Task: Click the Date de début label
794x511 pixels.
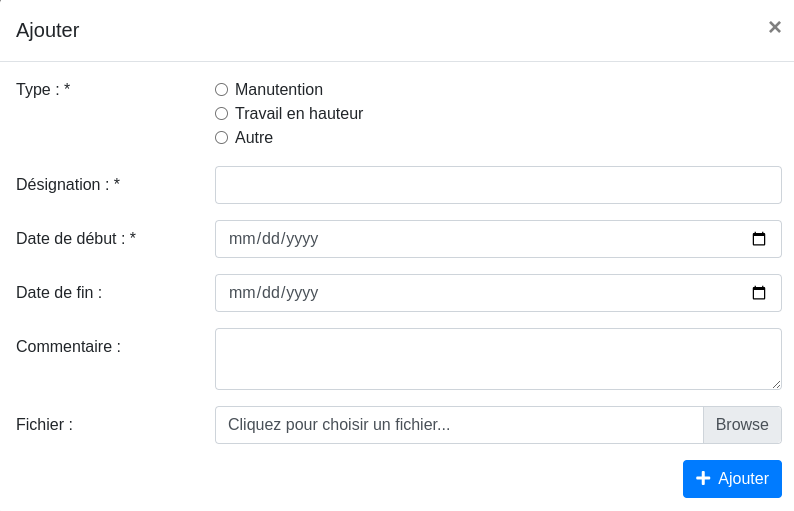Action: click(76, 239)
